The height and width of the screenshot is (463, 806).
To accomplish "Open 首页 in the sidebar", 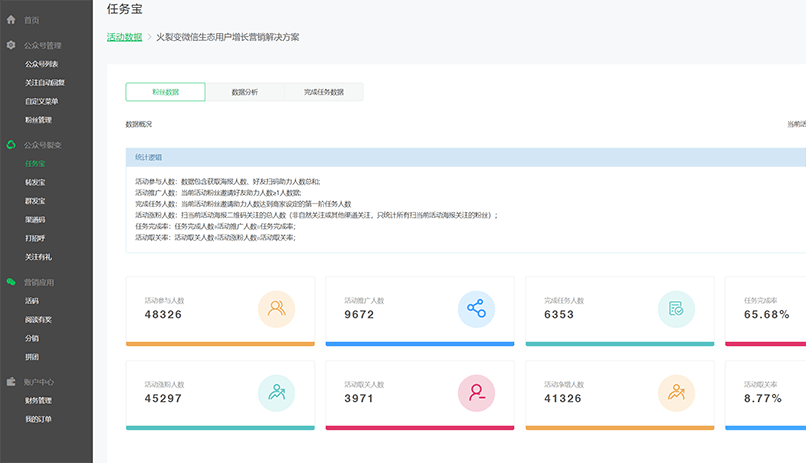I will [31, 21].
